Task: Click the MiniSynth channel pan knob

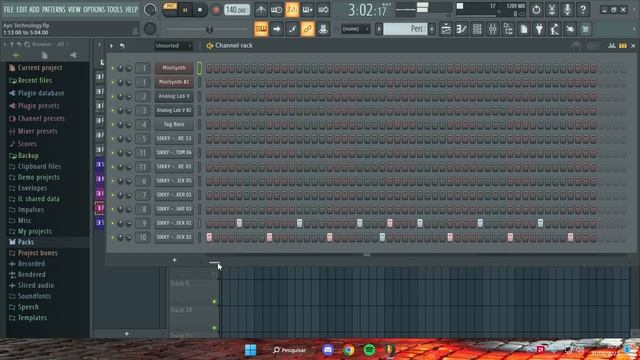Action: pos(120,69)
